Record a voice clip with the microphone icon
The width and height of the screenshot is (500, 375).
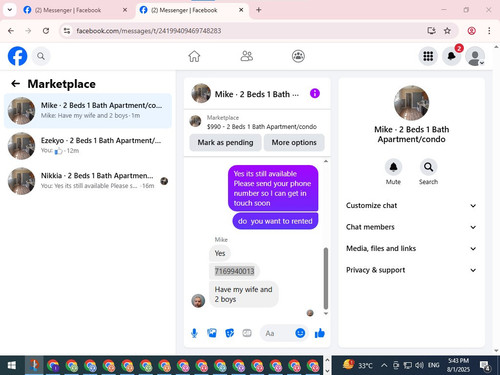click(x=194, y=333)
